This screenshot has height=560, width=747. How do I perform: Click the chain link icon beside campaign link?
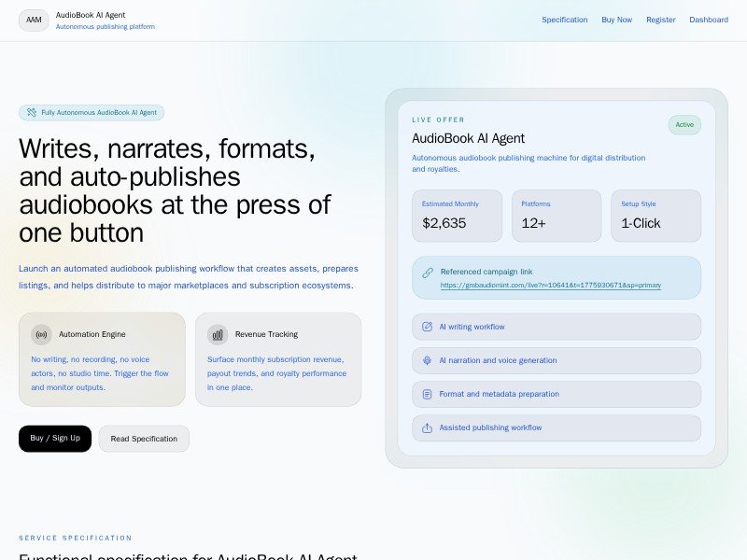coord(428,273)
